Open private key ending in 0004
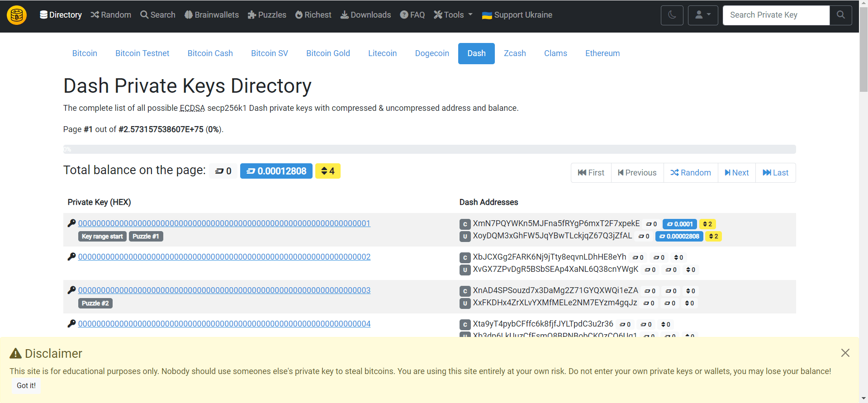 [224, 324]
